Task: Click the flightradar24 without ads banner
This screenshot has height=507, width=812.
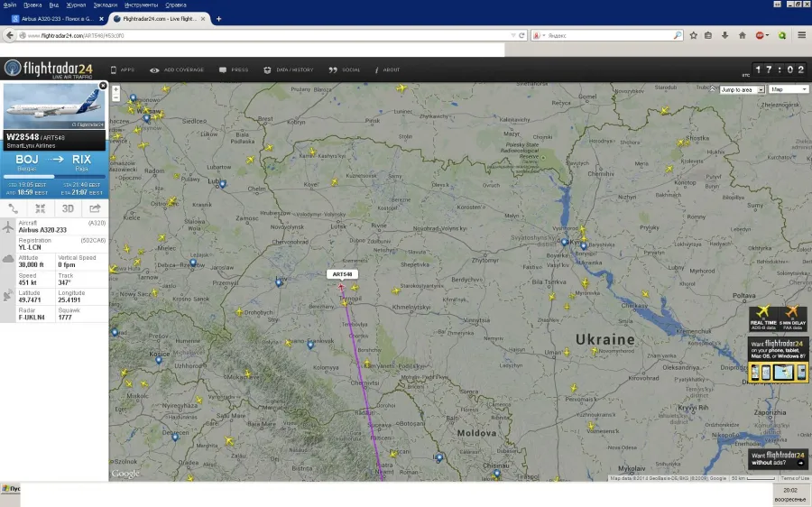Action: (779, 458)
